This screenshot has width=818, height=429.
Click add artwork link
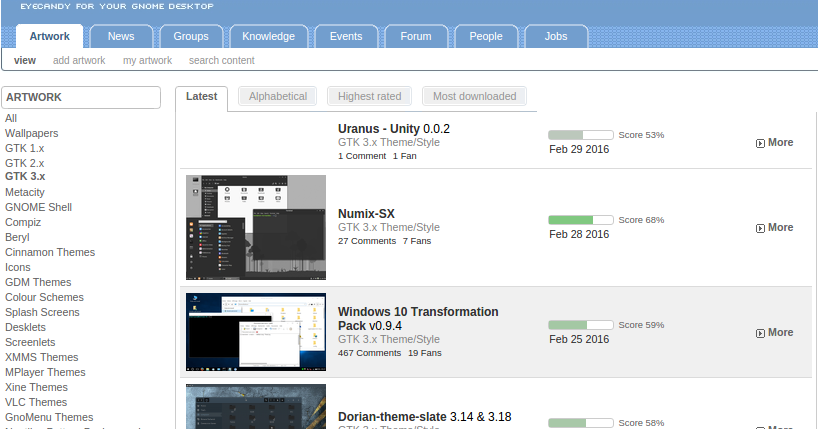tap(79, 61)
